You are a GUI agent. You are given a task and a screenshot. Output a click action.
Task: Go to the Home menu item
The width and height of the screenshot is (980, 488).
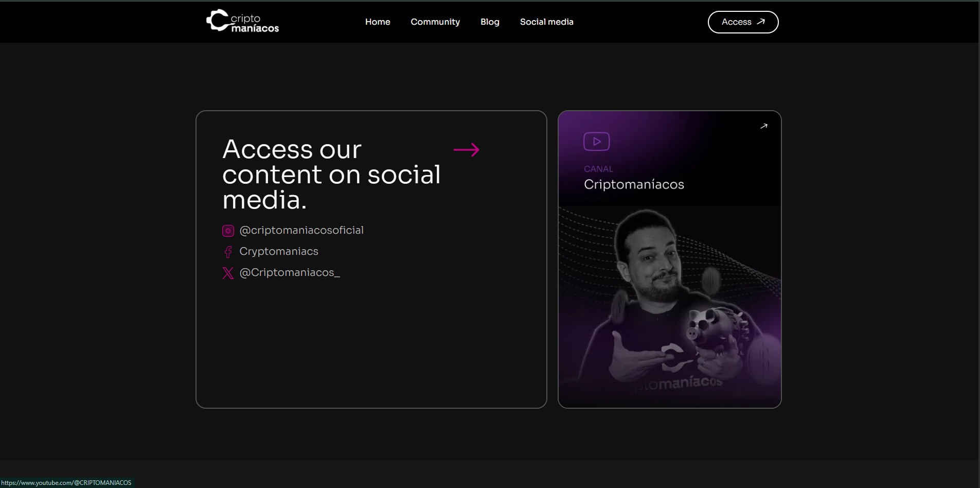coord(378,22)
